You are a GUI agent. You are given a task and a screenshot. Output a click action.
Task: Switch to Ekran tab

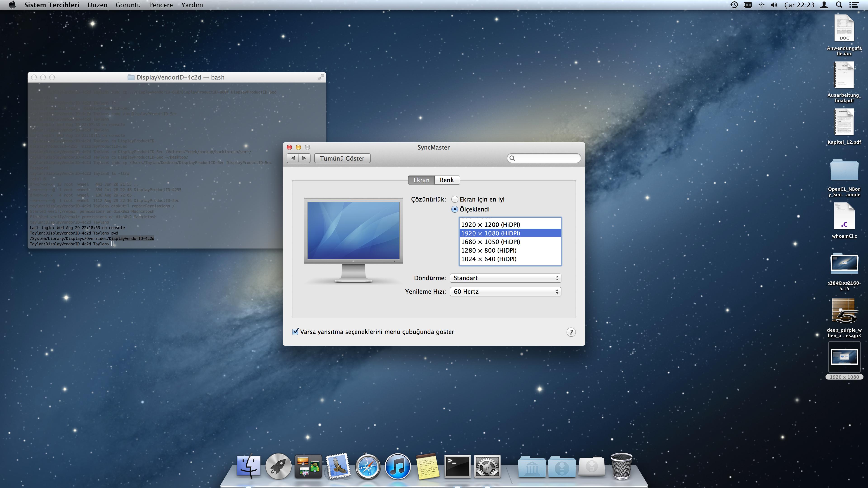pos(421,180)
